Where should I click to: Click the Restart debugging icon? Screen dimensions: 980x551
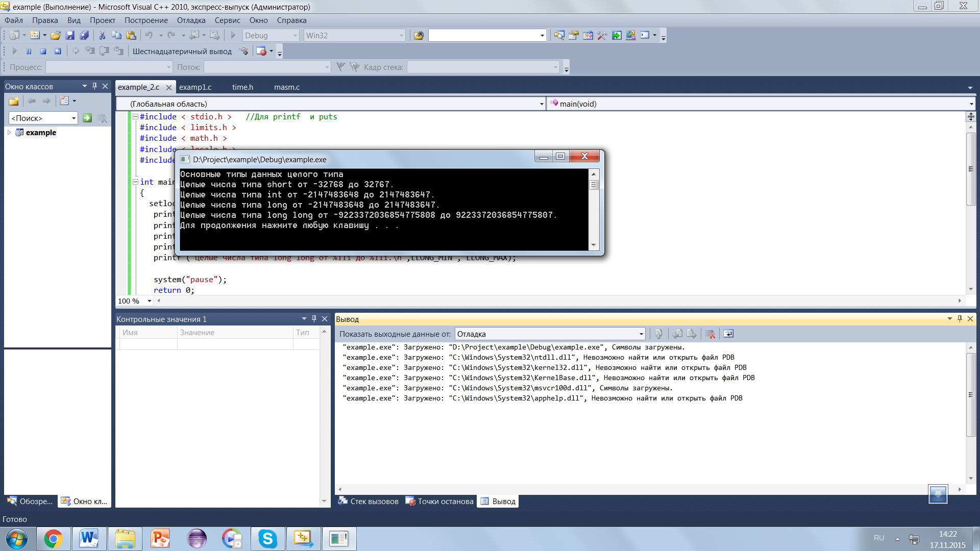[58, 51]
